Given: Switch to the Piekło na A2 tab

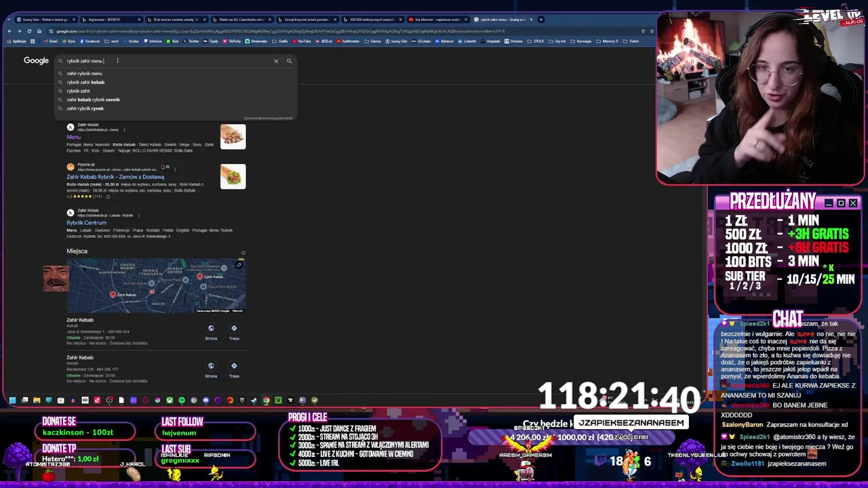Looking at the screenshot, I should click(241, 19).
